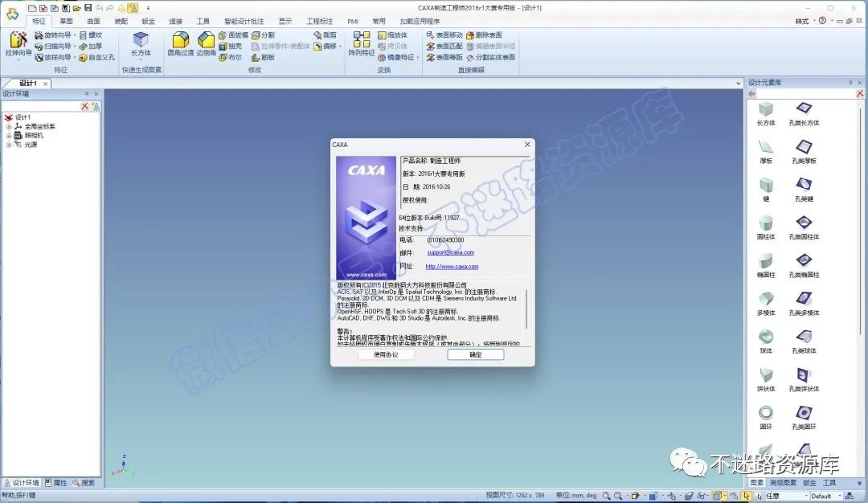Open support@caxa.com email link
The width and height of the screenshot is (868, 503).
click(450, 252)
